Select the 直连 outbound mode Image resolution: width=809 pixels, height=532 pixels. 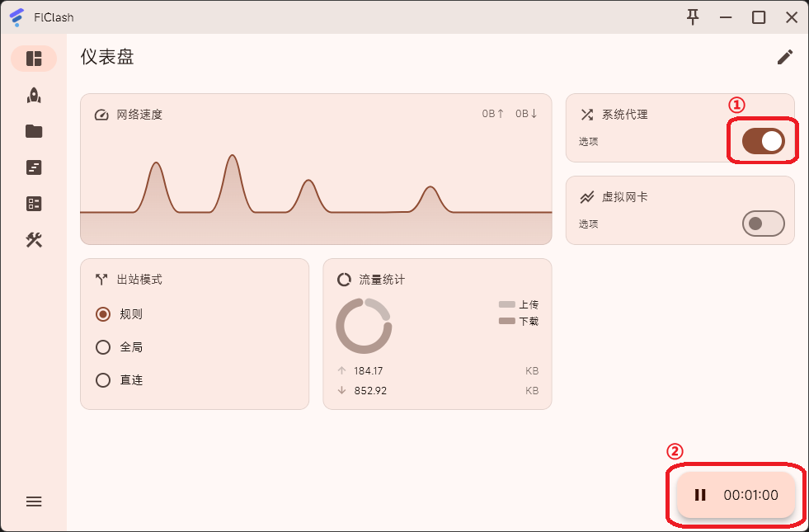[x=105, y=380]
